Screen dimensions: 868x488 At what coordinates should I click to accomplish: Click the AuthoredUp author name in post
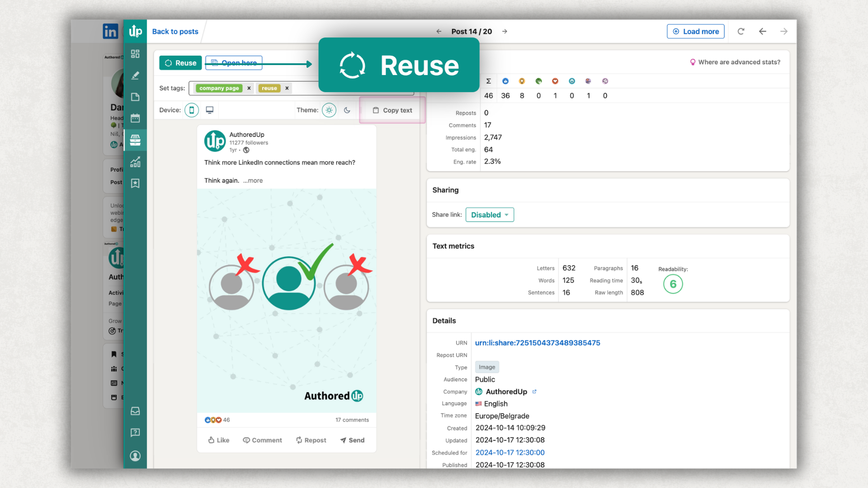(x=247, y=135)
